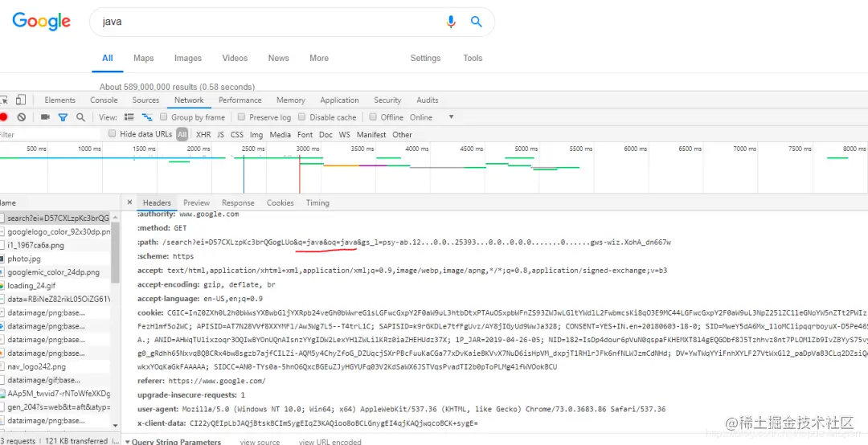
Task: Check the Preserve log option
Action: click(x=241, y=116)
